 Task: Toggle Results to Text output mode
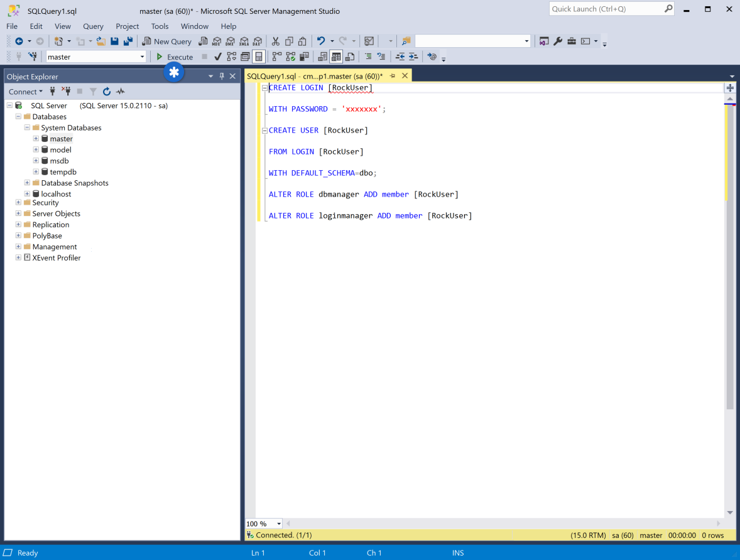pos(323,57)
